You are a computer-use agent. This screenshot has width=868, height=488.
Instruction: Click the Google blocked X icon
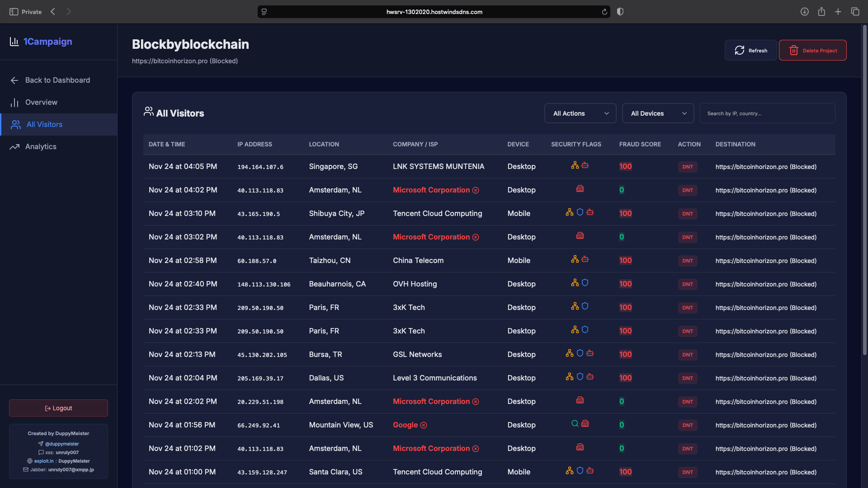pyautogui.click(x=424, y=425)
